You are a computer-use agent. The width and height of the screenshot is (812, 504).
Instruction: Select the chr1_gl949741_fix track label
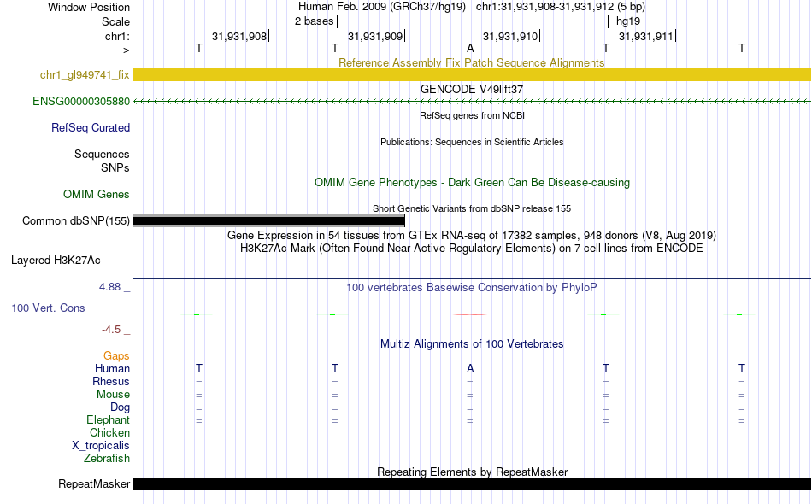click(85, 74)
